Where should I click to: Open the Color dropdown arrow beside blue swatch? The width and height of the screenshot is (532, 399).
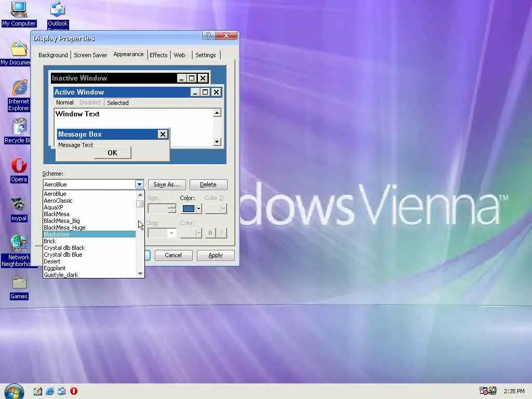point(199,209)
